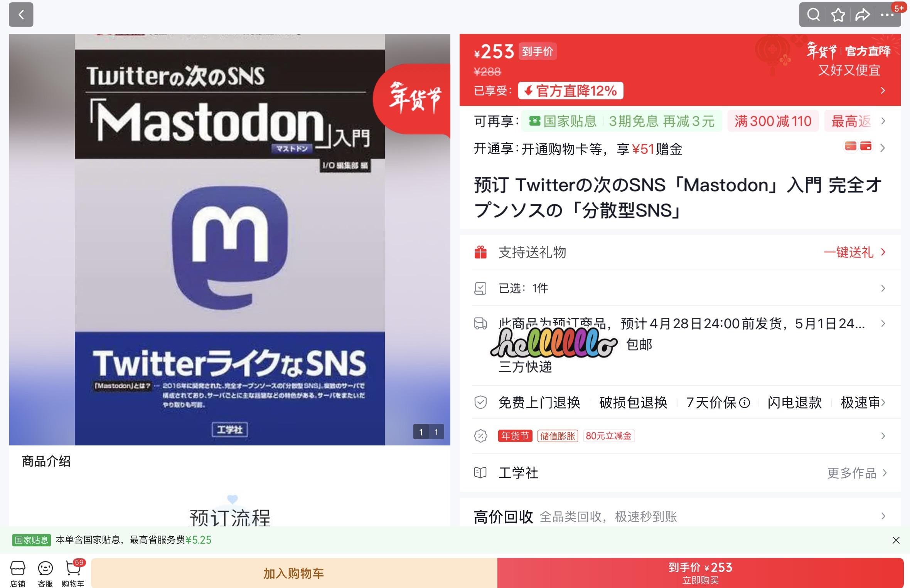Expand the 官方直降12% discount details
This screenshot has width=910, height=588.
[571, 91]
